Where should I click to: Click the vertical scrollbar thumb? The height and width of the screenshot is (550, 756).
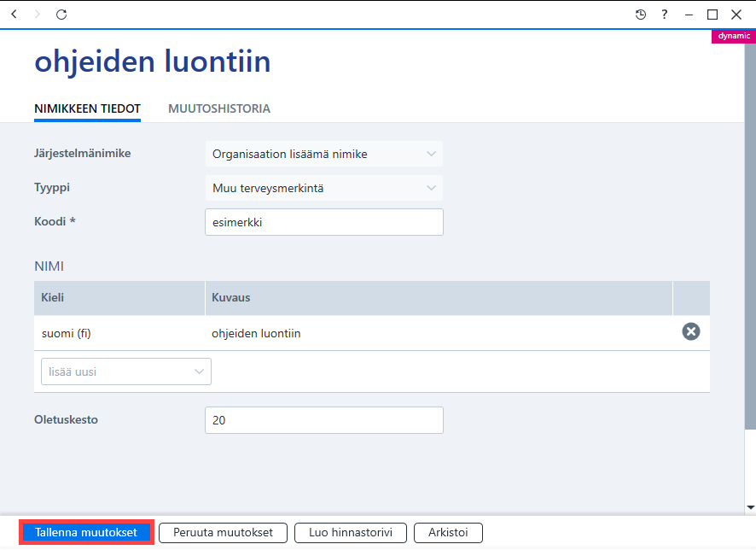(750, 237)
